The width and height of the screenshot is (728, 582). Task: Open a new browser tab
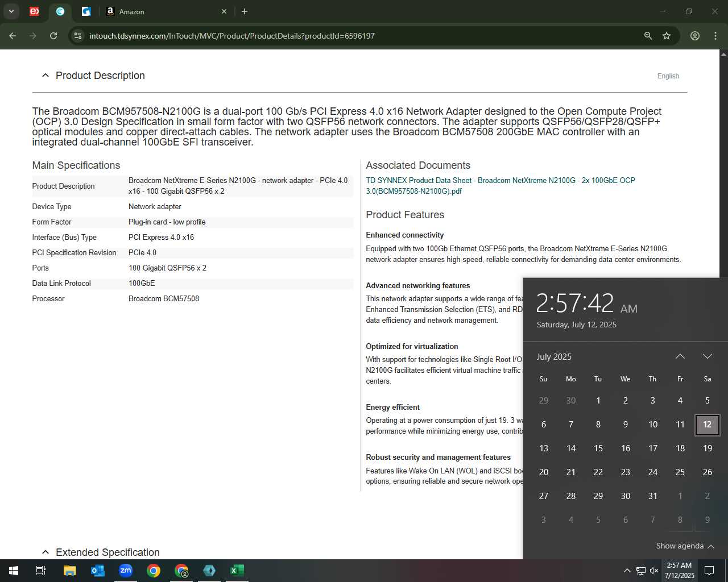[245, 11]
